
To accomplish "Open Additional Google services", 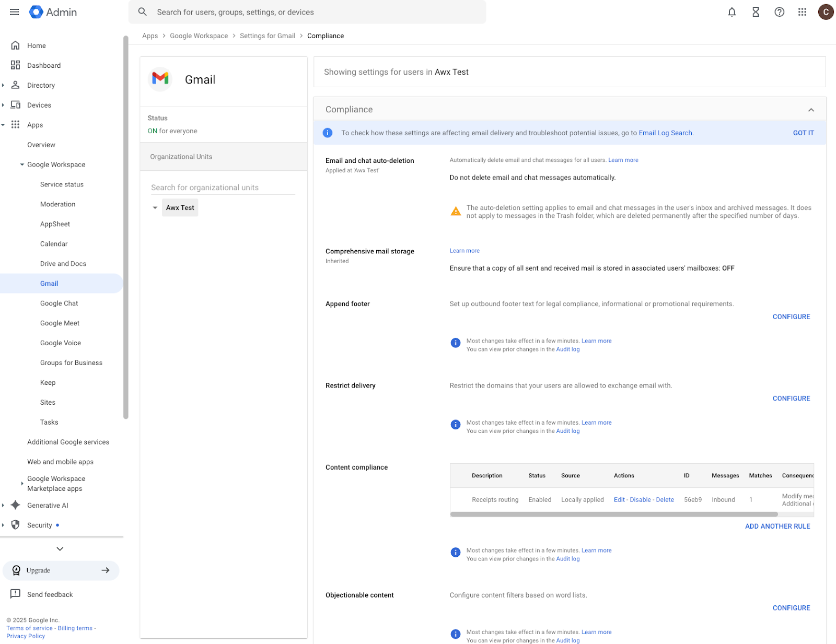I will click(68, 442).
